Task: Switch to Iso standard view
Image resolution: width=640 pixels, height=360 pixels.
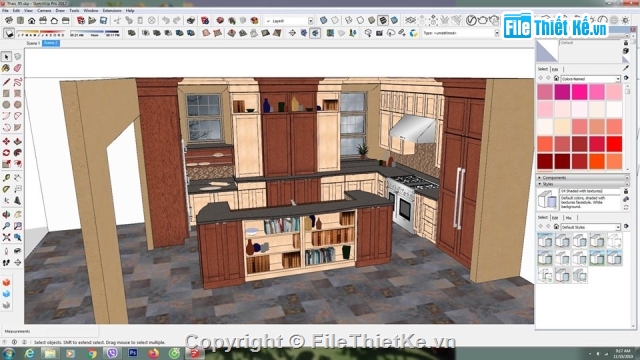Action: coord(9,20)
